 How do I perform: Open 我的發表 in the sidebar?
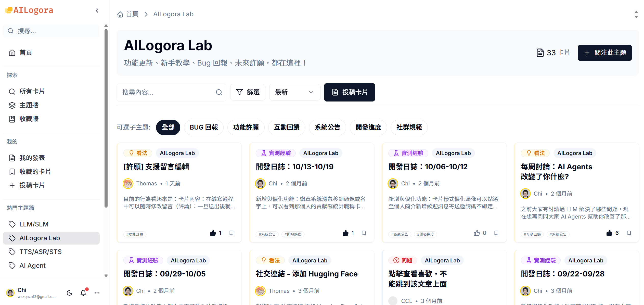(x=51, y=158)
